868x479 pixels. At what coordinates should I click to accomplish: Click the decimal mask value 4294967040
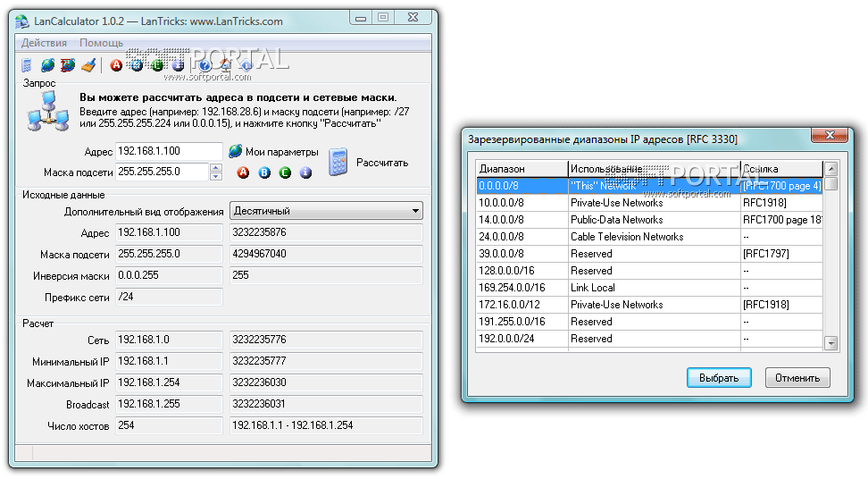[x=326, y=254]
